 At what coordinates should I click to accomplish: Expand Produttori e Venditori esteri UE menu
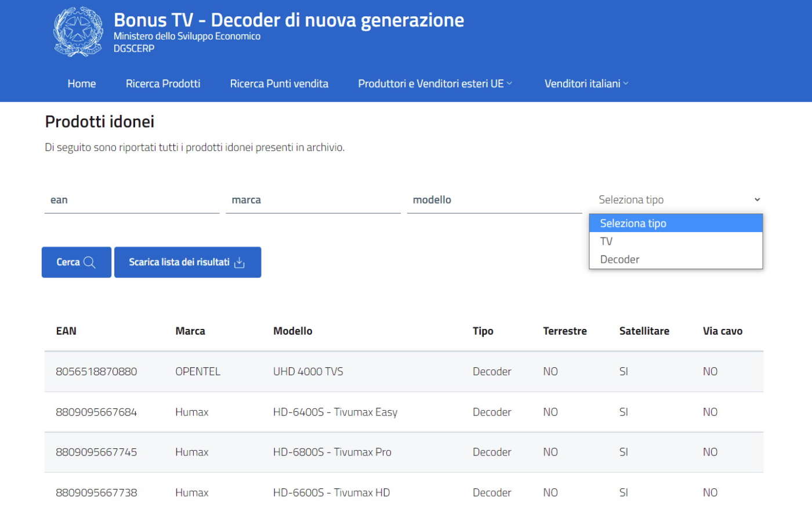(434, 84)
